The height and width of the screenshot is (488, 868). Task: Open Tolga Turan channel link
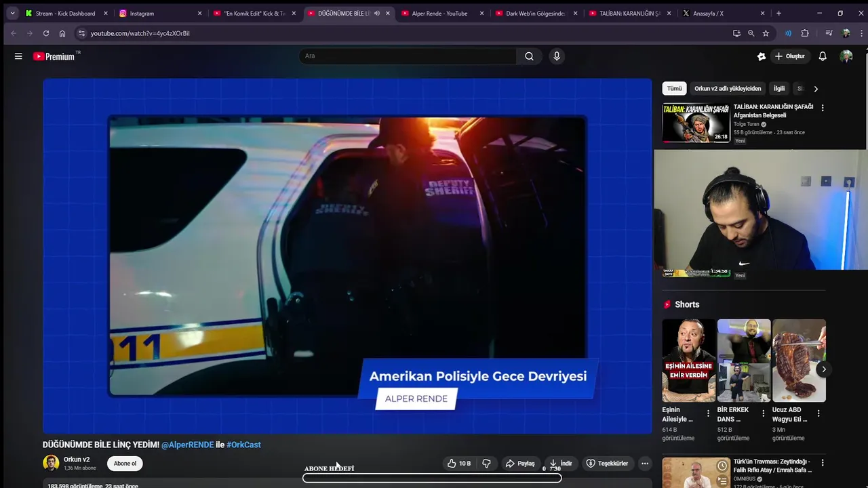(747, 124)
